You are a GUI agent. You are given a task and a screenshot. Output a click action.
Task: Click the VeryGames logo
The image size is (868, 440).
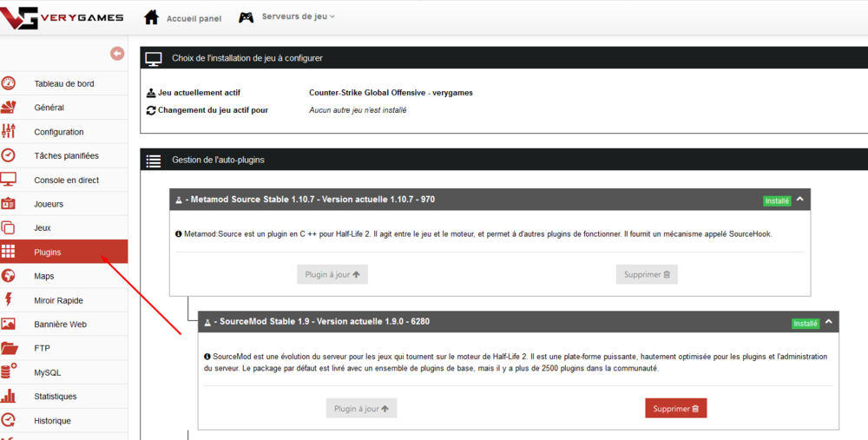tap(62, 17)
